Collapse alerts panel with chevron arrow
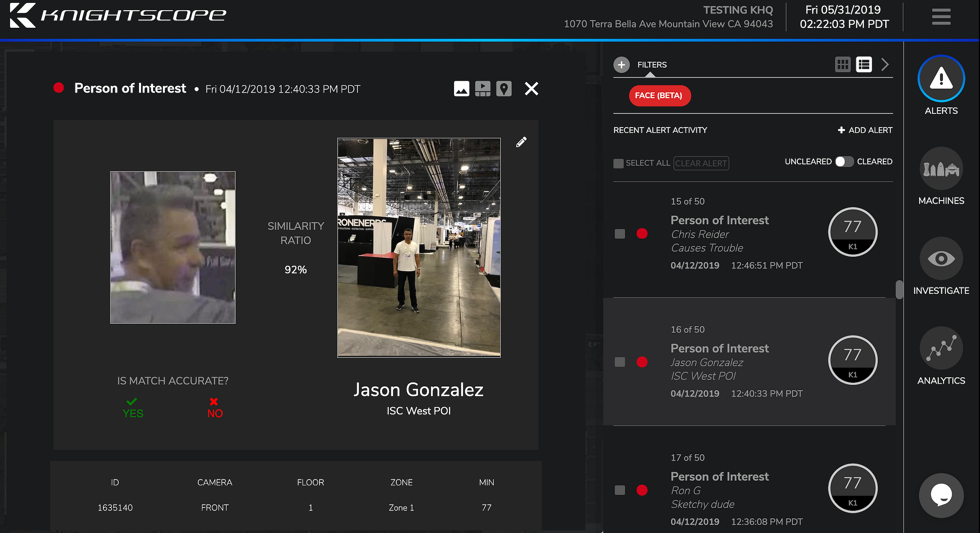The width and height of the screenshot is (980, 533). (885, 65)
